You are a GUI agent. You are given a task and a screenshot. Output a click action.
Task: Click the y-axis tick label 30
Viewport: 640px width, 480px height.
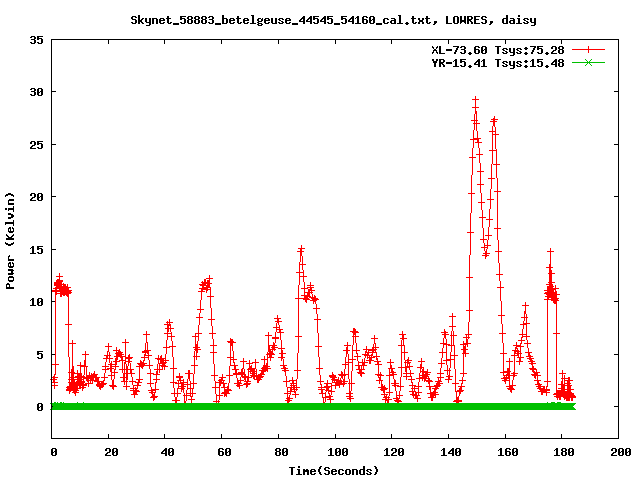pos(36,92)
